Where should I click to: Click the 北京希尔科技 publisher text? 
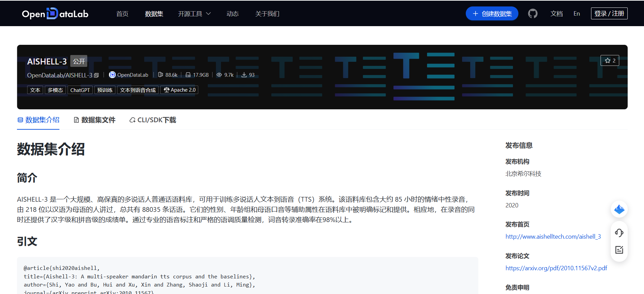[x=523, y=174]
